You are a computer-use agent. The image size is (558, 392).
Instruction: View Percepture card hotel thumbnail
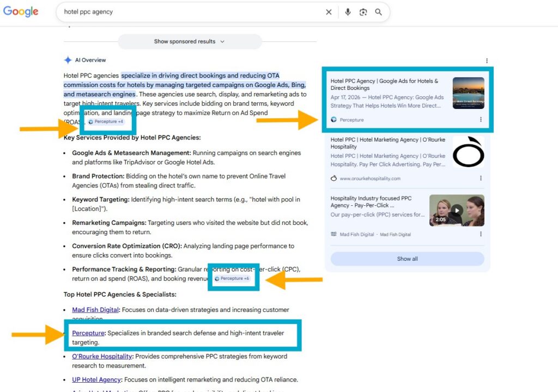(x=468, y=93)
